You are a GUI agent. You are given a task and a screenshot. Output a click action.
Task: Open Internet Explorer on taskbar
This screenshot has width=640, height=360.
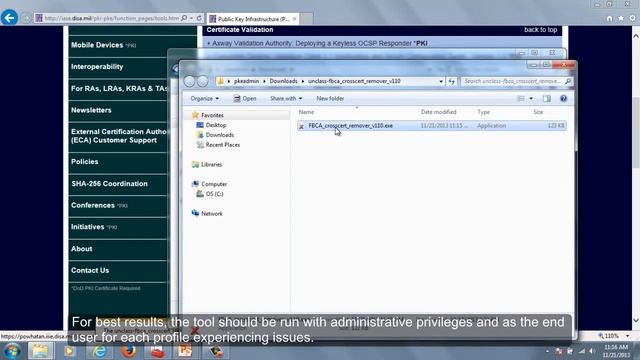[99, 351]
